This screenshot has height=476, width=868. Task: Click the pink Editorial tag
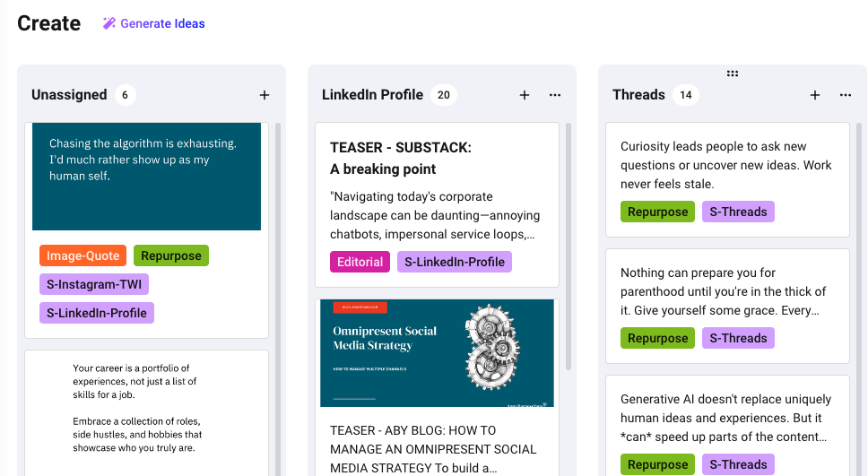point(360,262)
